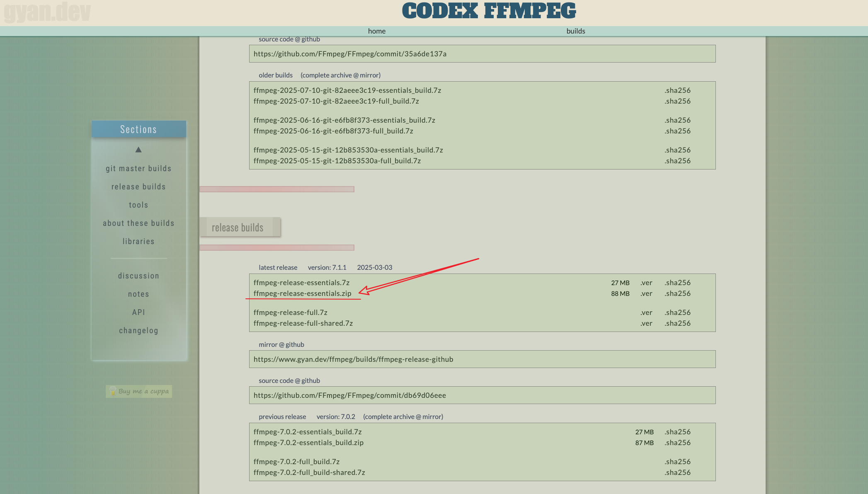Image resolution: width=868 pixels, height=494 pixels.
Task: Jump to release builds in the sidebar
Action: [138, 187]
